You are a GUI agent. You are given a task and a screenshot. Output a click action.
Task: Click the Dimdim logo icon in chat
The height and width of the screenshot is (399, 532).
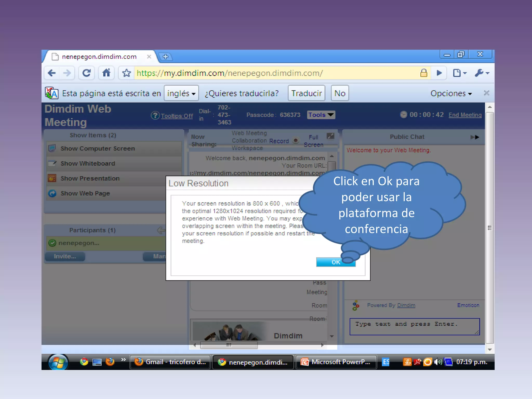[x=356, y=305]
